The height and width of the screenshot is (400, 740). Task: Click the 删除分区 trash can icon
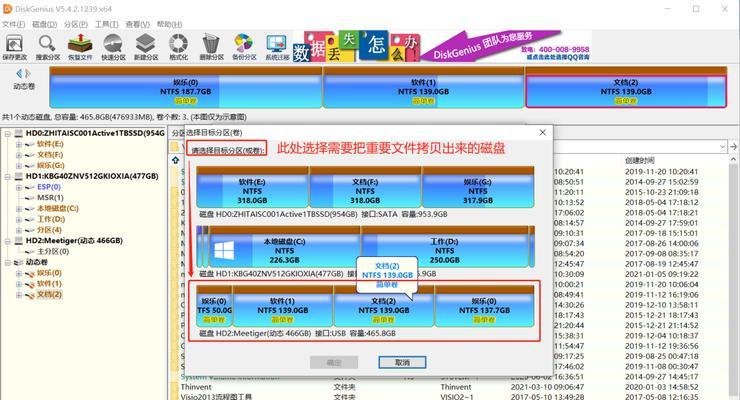click(x=211, y=47)
